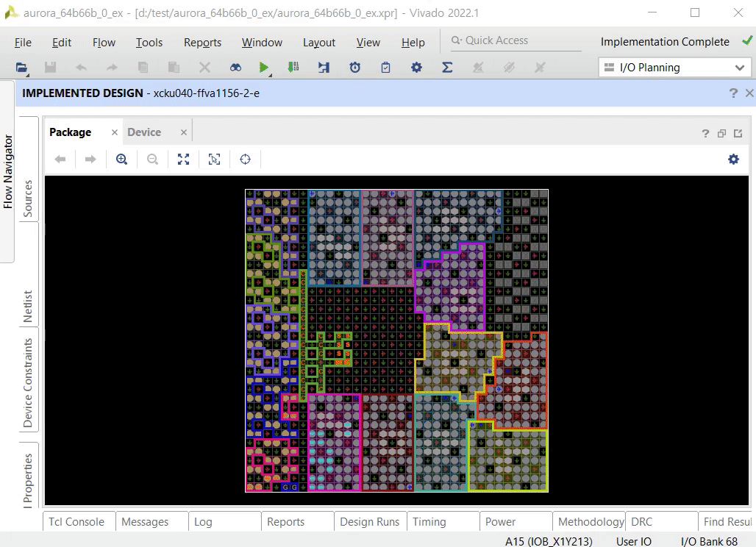Click the Run Implementation step icon
The image size is (756, 547).
(x=324, y=68)
